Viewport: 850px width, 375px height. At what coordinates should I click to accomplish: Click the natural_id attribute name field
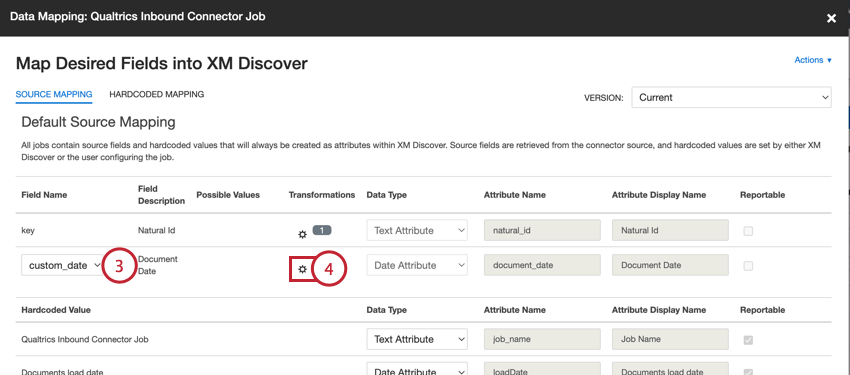tap(542, 230)
